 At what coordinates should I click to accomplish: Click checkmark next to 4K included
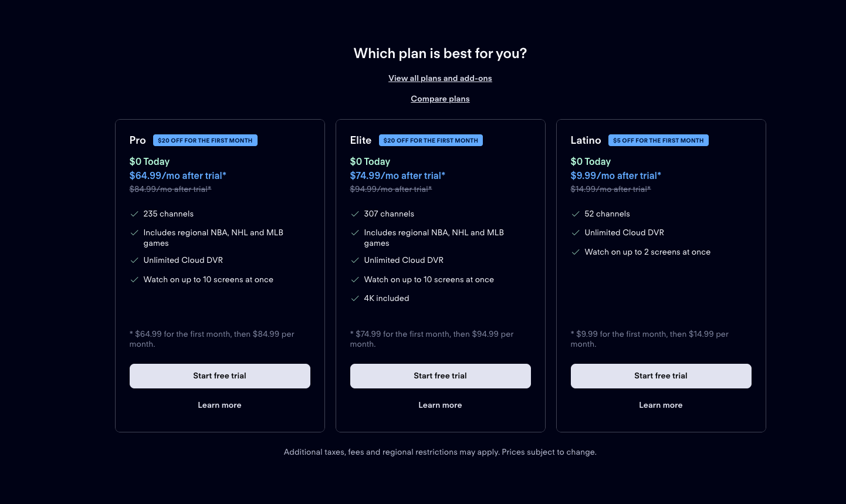pyautogui.click(x=355, y=299)
